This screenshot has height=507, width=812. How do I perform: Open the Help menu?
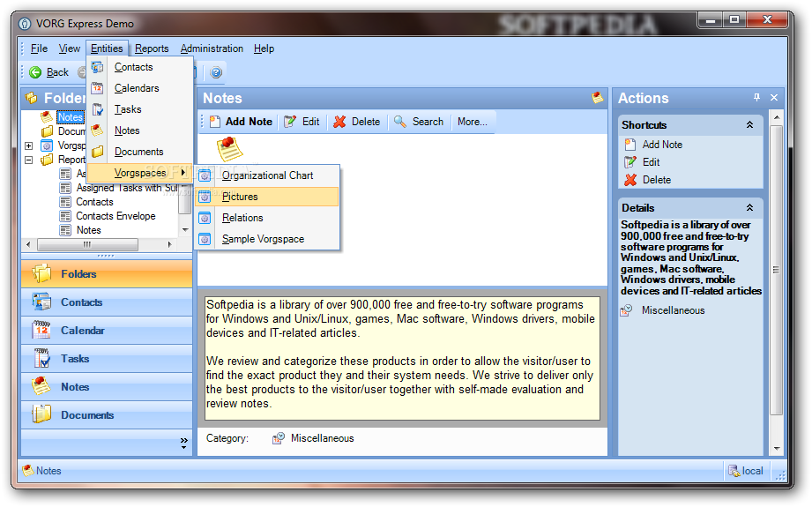[x=264, y=48]
